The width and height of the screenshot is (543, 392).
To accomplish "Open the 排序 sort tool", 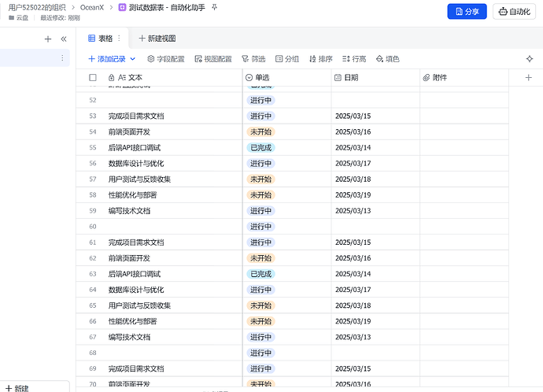I will (321, 59).
